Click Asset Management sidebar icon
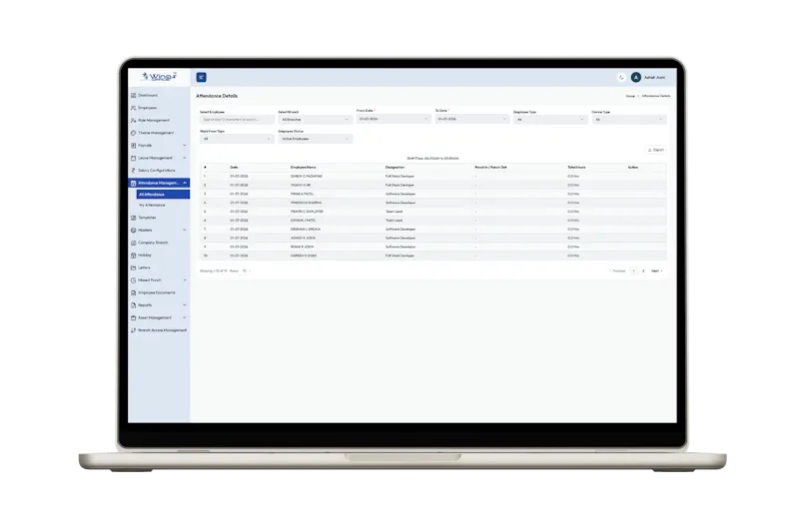Image resolution: width=799 pixels, height=532 pixels. pyautogui.click(x=134, y=317)
